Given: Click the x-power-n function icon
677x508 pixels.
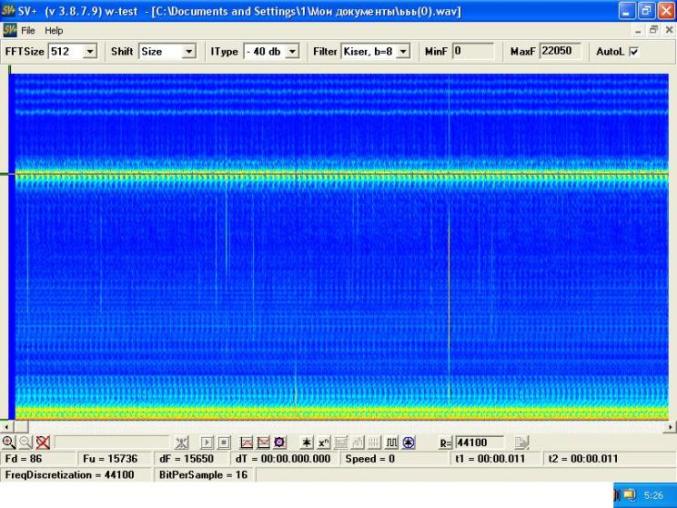Looking at the screenshot, I should click(323, 442).
